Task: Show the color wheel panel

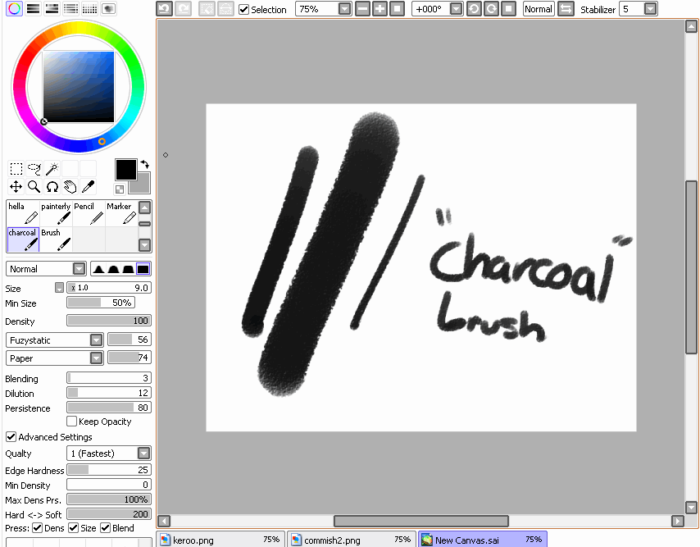Action: pyautogui.click(x=14, y=8)
